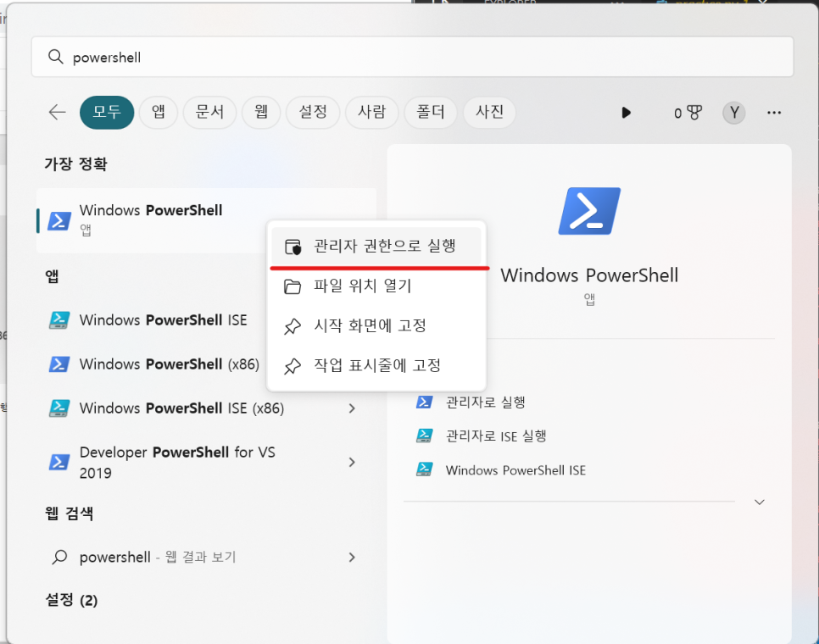Click the powershell search input field

[x=413, y=57]
